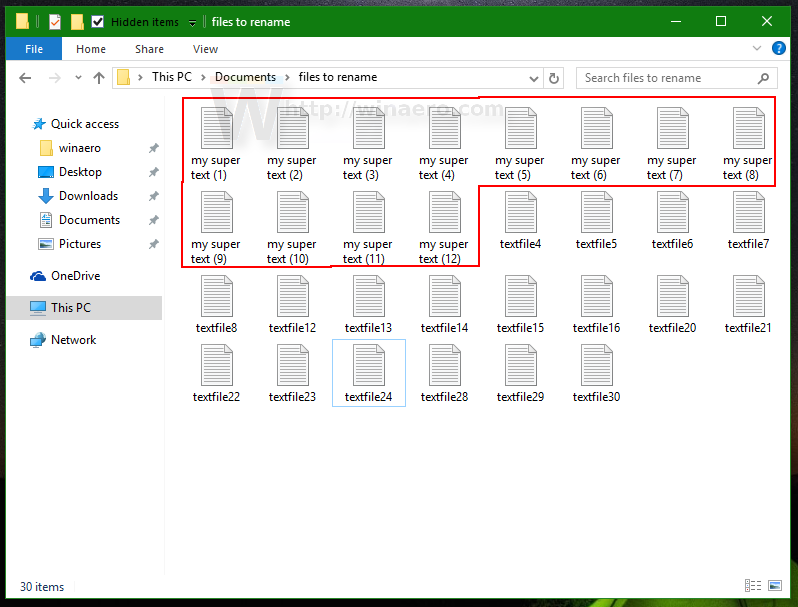The height and width of the screenshot is (607, 798).
Task: Click Properties icon in Quick Access Toolbar
Action: pyautogui.click(x=56, y=22)
